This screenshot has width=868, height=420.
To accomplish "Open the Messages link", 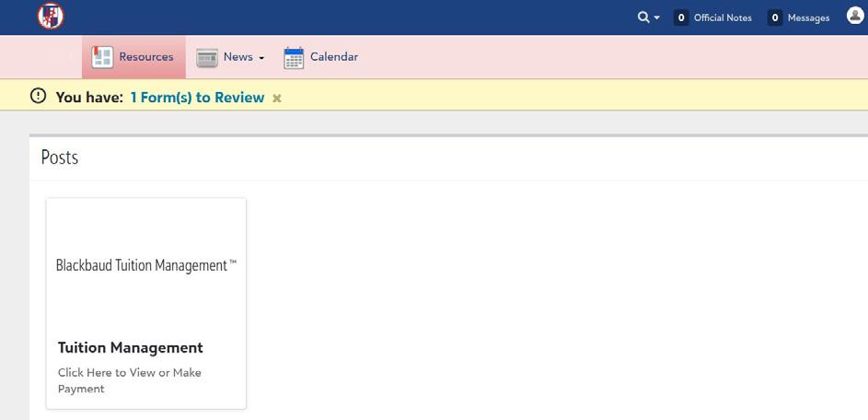I will [x=808, y=17].
